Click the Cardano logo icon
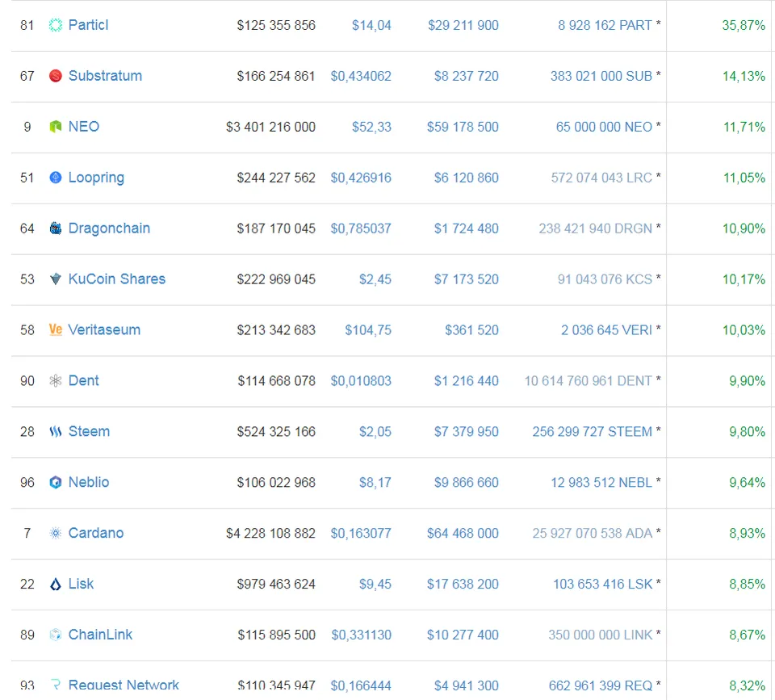 [x=56, y=533]
